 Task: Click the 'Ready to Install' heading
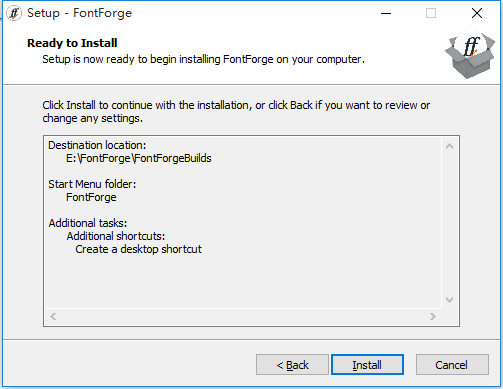pos(72,43)
